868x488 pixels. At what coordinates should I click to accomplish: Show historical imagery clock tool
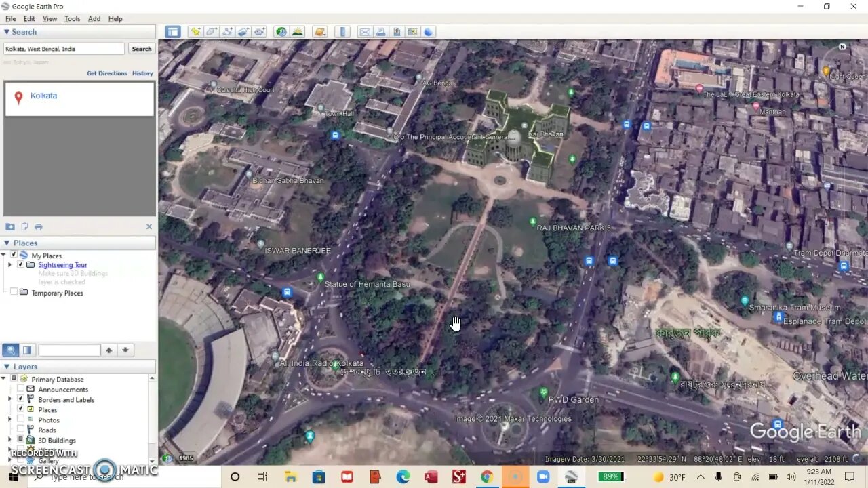click(x=281, y=32)
